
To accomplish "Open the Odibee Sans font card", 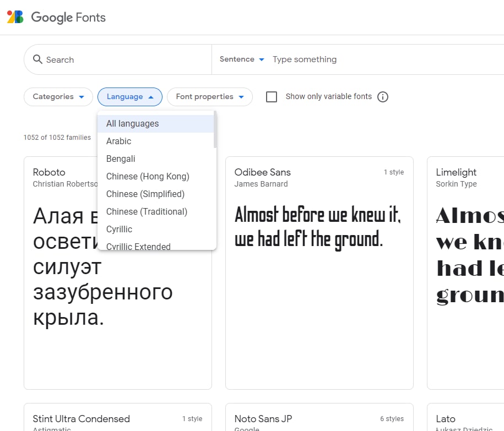I will 319,273.
